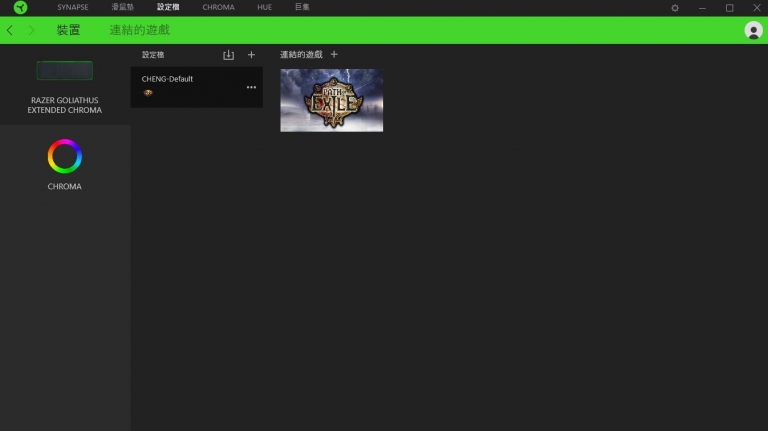768x431 pixels.
Task: Open the SYNAPSE tab
Action: point(72,7)
